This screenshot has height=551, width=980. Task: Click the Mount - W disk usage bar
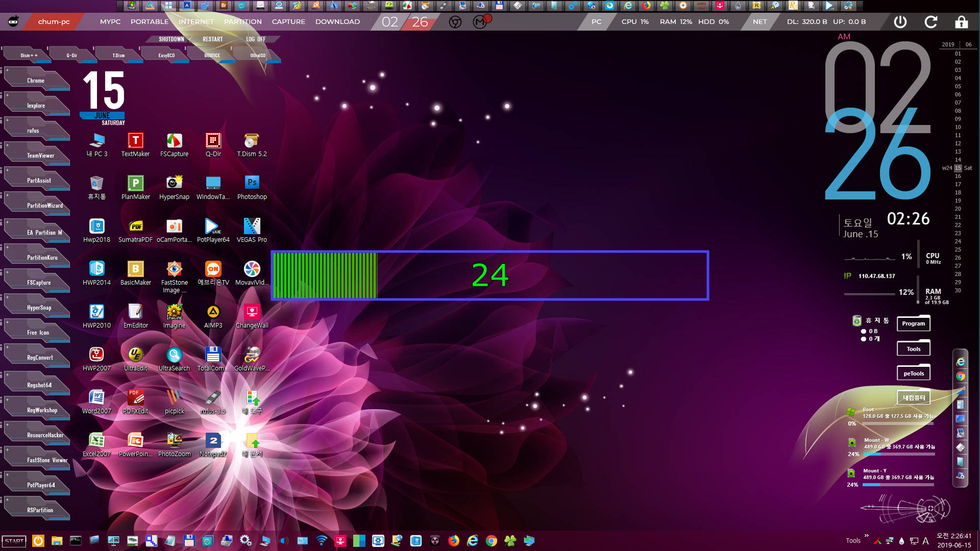coord(899,454)
